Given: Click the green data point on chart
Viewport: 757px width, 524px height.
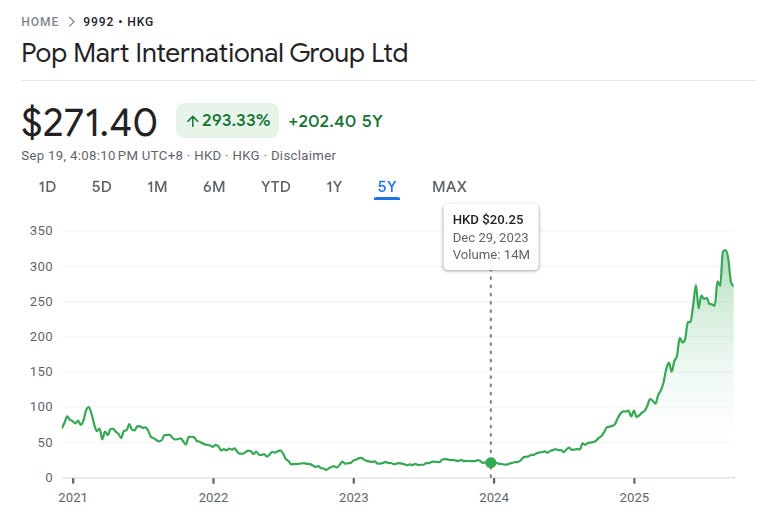Looking at the screenshot, I should click(x=491, y=463).
